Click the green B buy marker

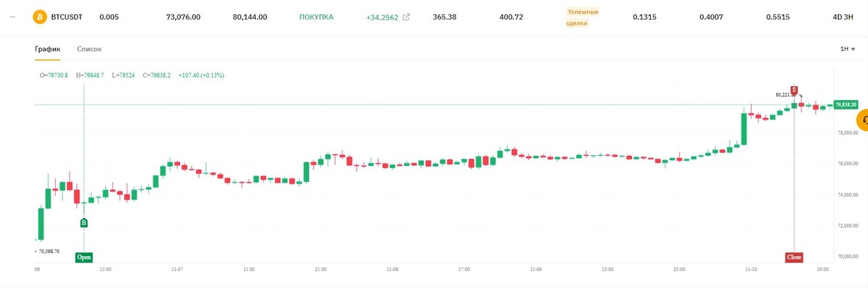pyautogui.click(x=84, y=223)
